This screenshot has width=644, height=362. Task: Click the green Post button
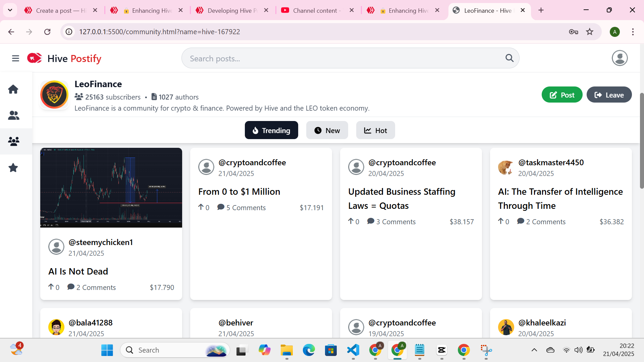(x=562, y=95)
